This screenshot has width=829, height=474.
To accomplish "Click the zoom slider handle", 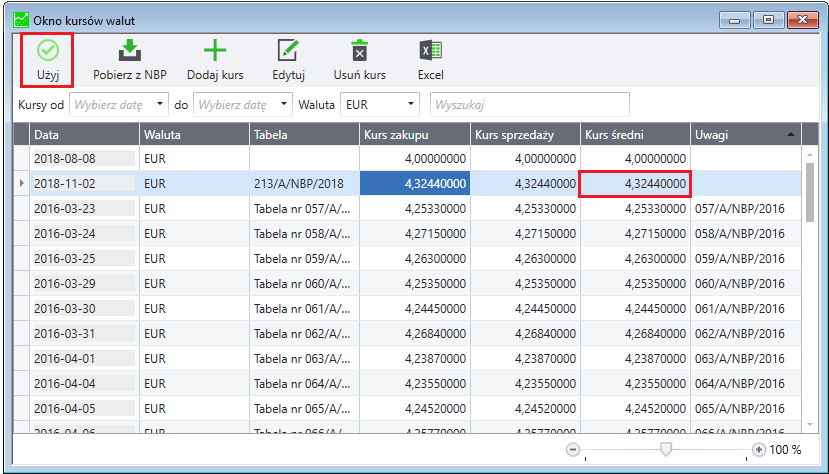I will coord(666,449).
